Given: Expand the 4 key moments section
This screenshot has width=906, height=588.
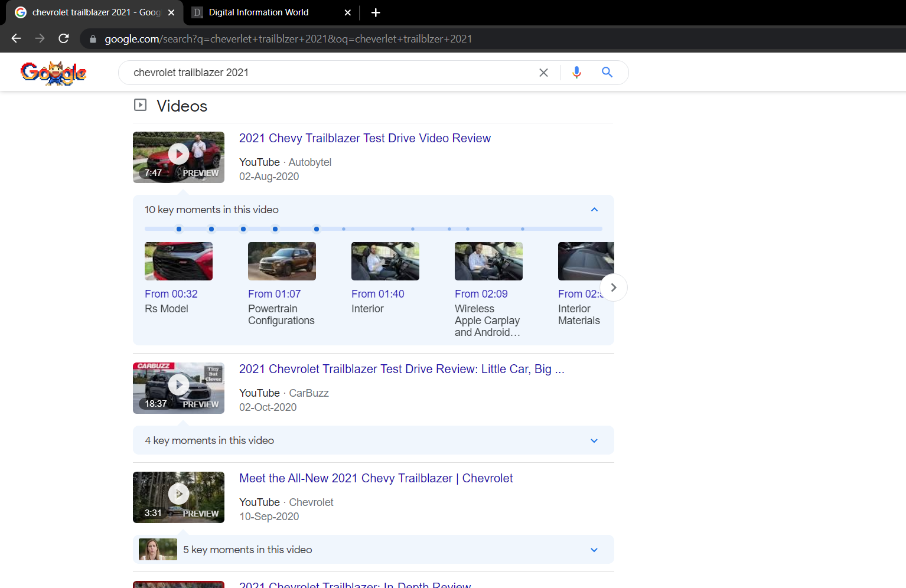Looking at the screenshot, I should (x=594, y=440).
